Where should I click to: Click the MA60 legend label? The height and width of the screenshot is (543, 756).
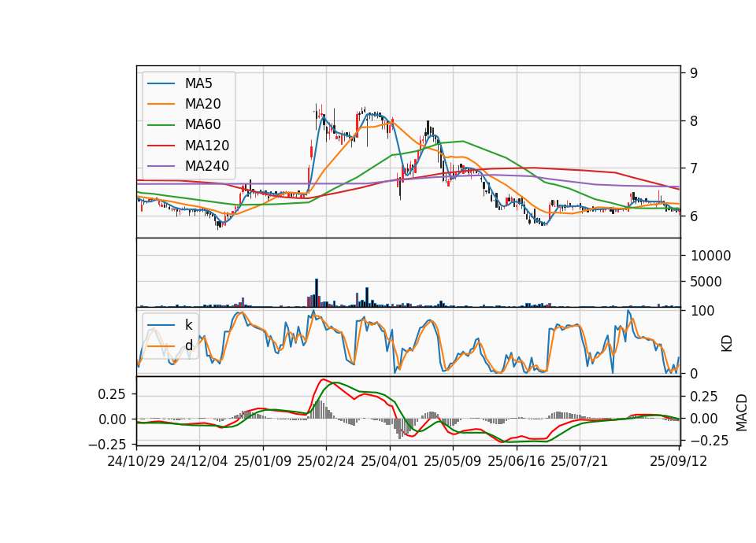(x=202, y=125)
